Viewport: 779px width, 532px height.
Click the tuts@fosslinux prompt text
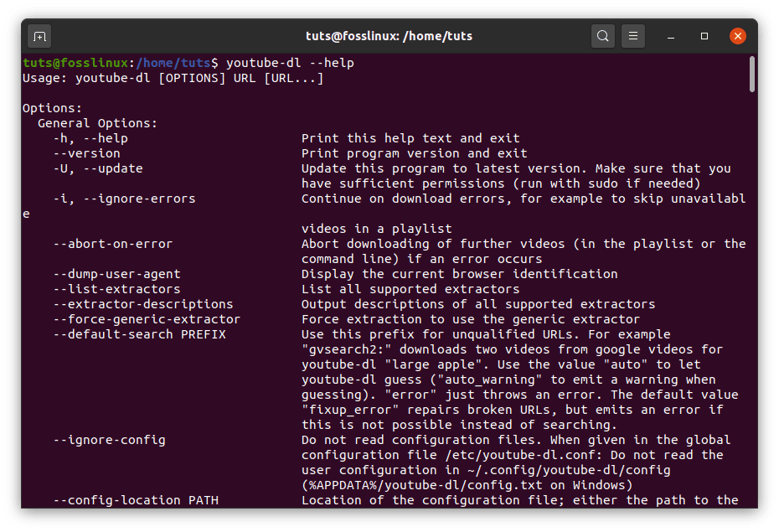(x=75, y=63)
